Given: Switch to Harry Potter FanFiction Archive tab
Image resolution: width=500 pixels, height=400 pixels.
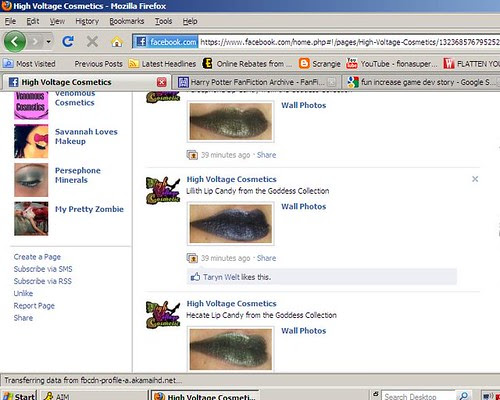Looking at the screenshot, I should pyautogui.click(x=257, y=82).
